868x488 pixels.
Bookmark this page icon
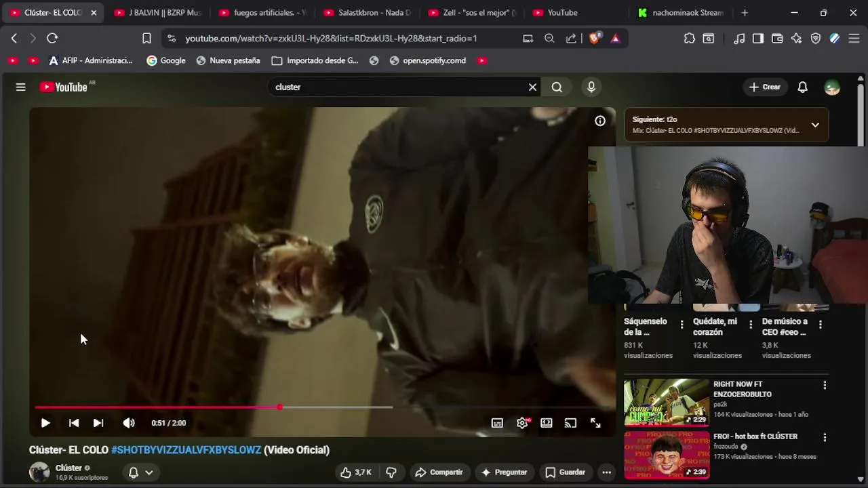pyautogui.click(x=146, y=39)
